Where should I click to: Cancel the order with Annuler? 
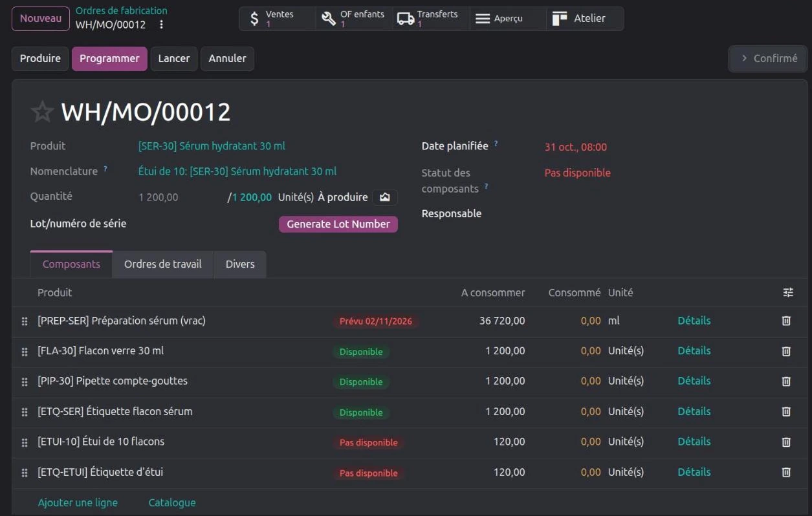[x=227, y=59]
